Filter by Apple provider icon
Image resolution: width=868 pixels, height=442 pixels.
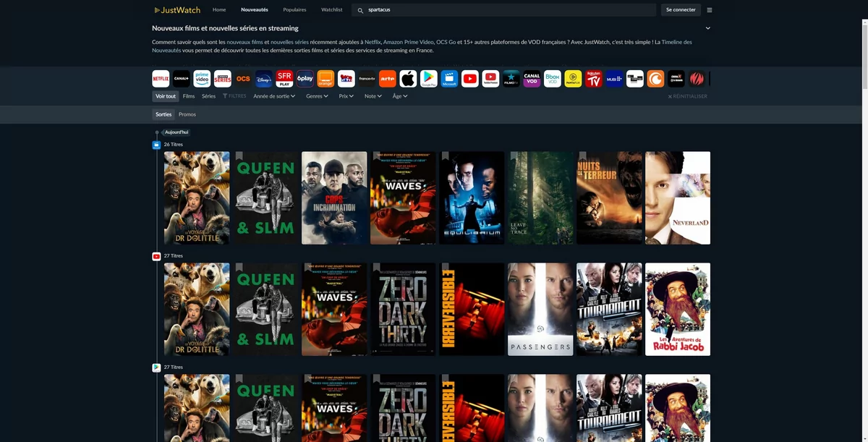pyautogui.click(x=408, y=79)
